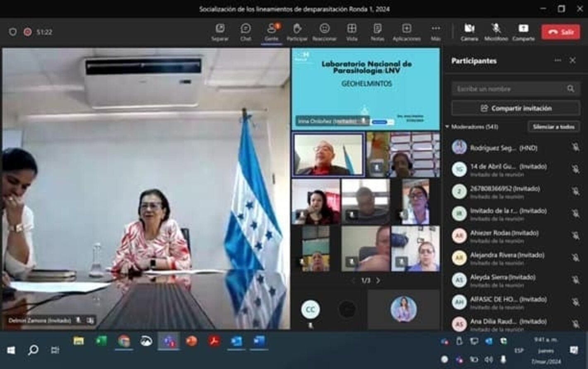Raise hand with the Participar icon
The width and height of the screenshot is (588, 369).
point(297,31)
